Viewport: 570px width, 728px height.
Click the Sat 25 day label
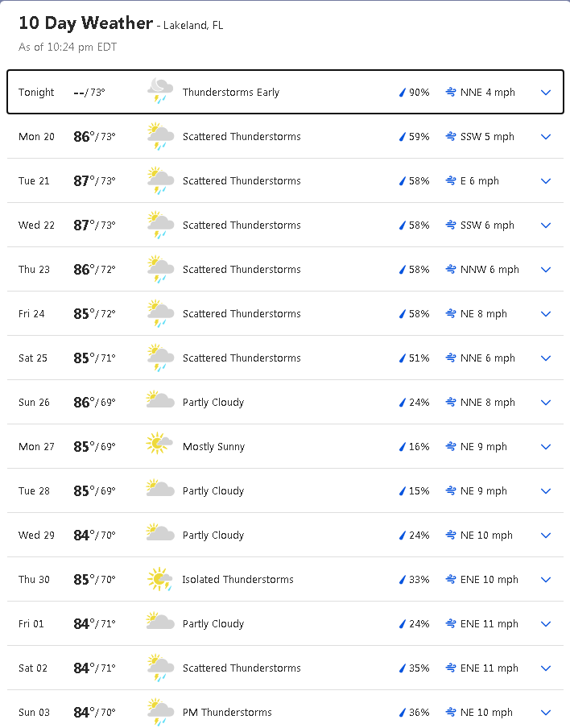(x=33, y=358)
